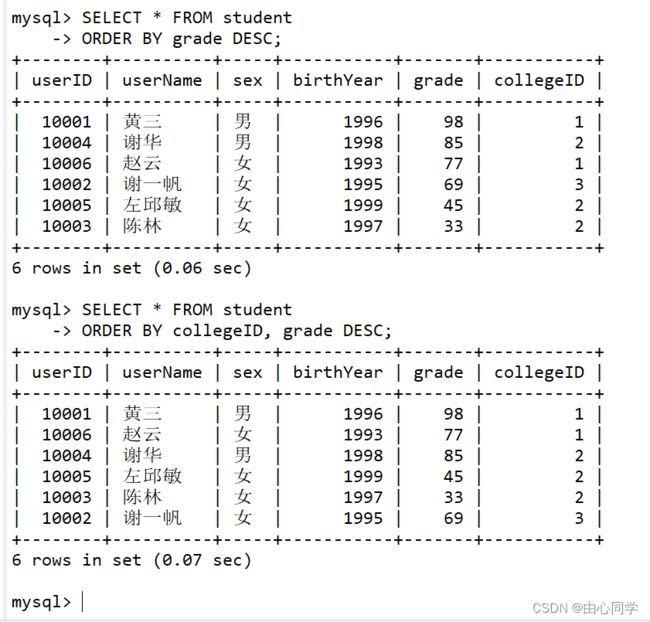Click the collegeID header in first table
Image resolution: width=650 pixels, height=622 pixels.
point(539,81)
